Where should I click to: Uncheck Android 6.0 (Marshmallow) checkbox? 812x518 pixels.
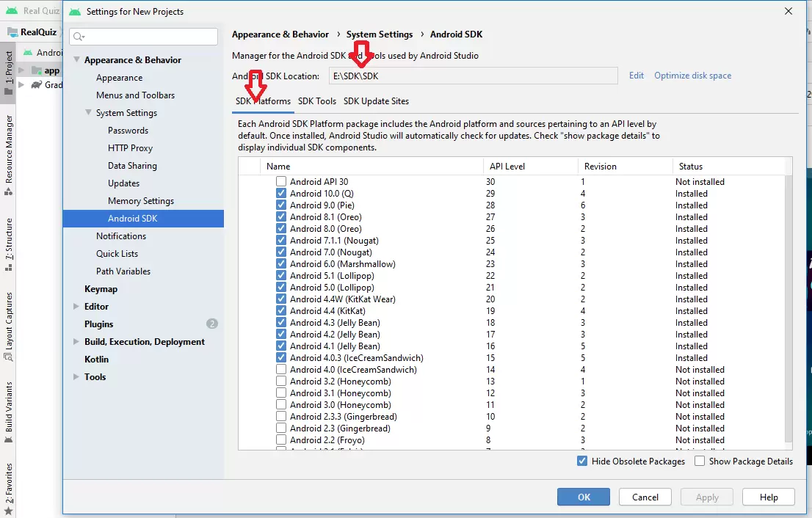[x=281, y=264]
